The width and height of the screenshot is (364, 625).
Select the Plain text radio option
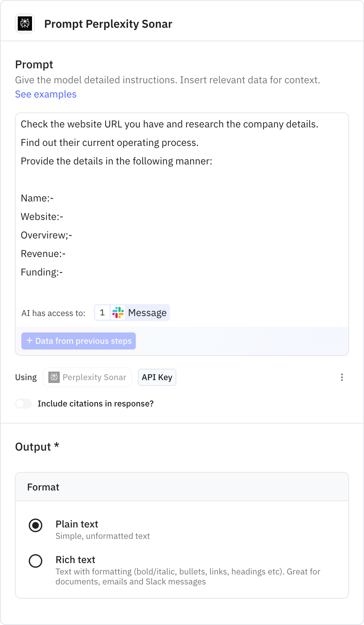36,525
